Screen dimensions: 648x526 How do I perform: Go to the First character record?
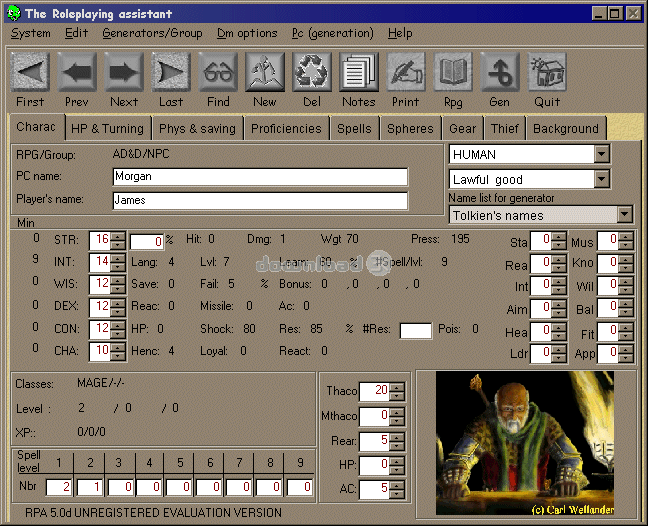click(30, 72)
